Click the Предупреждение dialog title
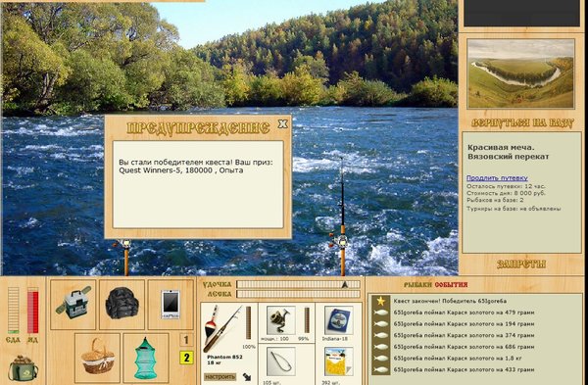The width and height of the screenshot is (588, 385). [198, 128]
